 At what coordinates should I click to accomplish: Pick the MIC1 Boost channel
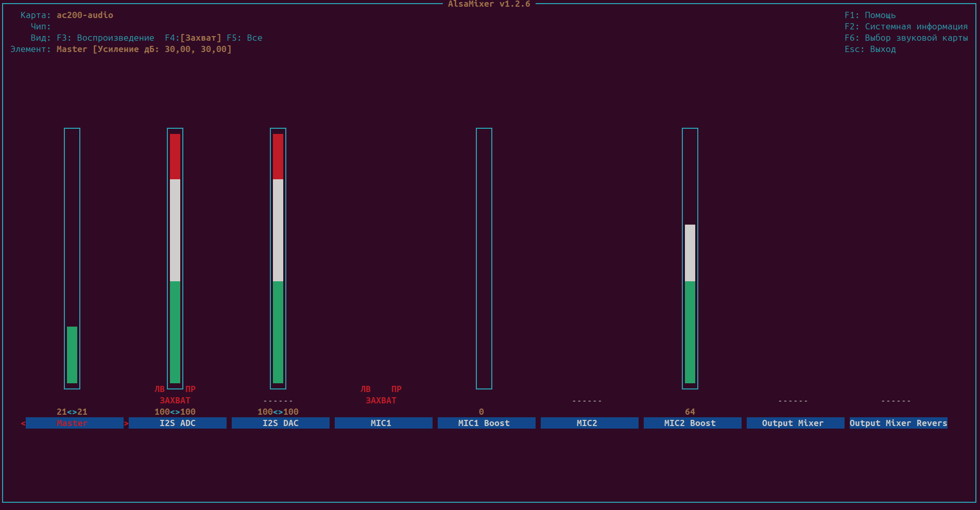(x=487, y=423)
